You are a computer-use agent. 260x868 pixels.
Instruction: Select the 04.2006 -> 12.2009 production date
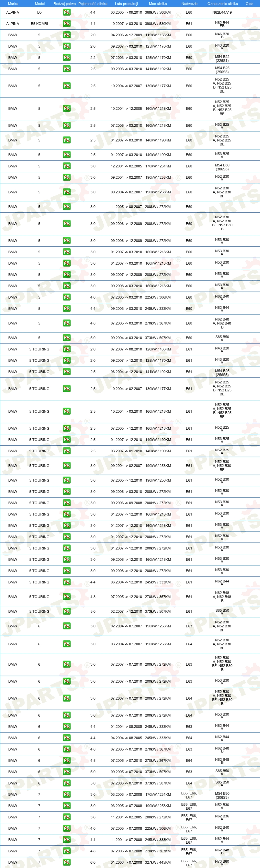[126, 35]
